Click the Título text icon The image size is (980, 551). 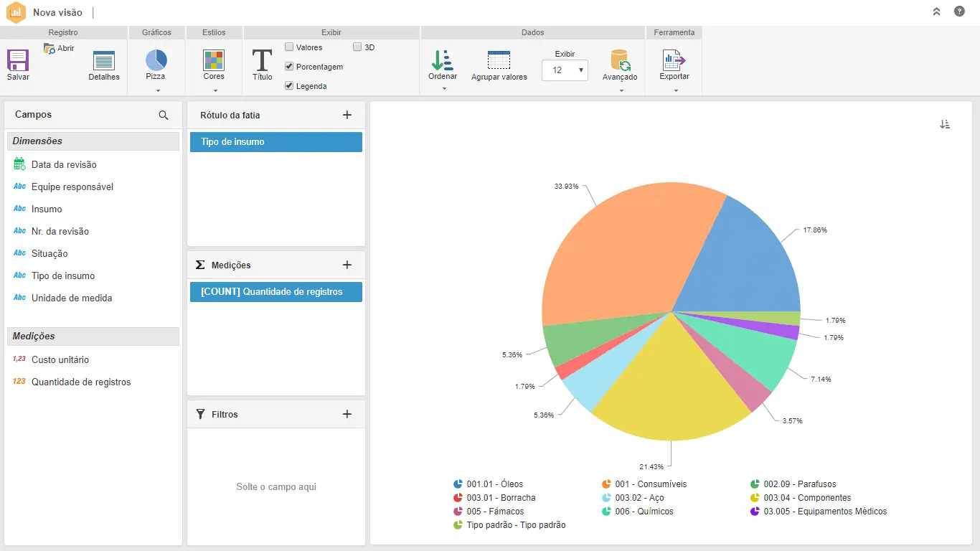coord(263,60)
